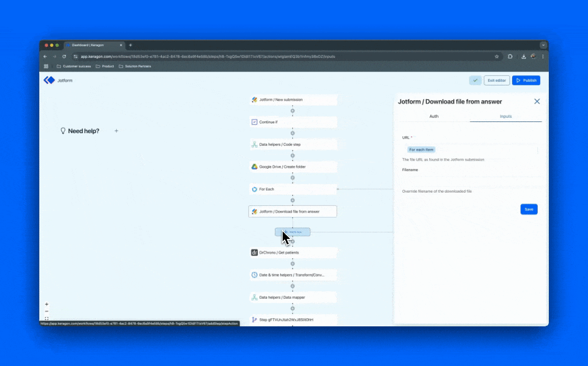Image resolution: width=588 pixels, height=366 pixels.
Task: Open the Jotform / New submission step
Action: (293, 100)
